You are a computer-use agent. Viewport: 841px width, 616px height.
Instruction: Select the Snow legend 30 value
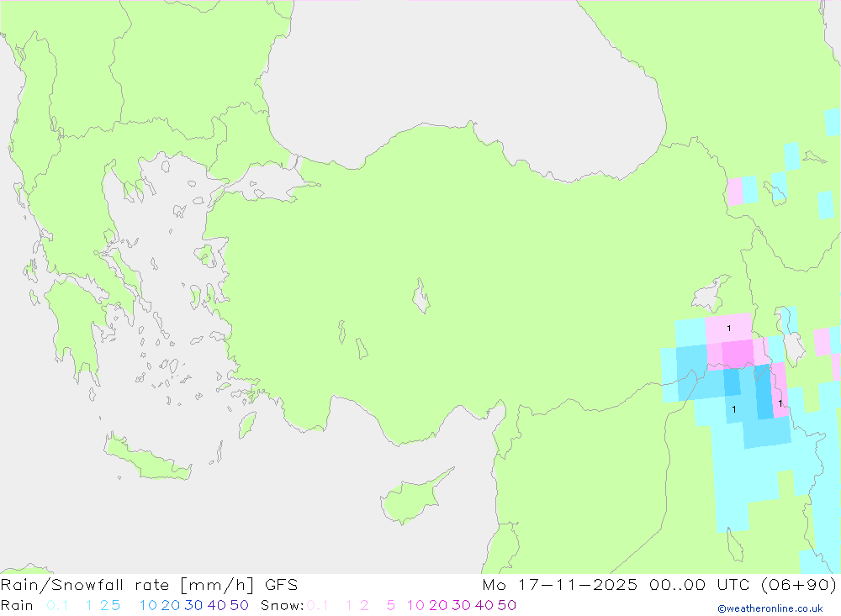click(461, 605)
